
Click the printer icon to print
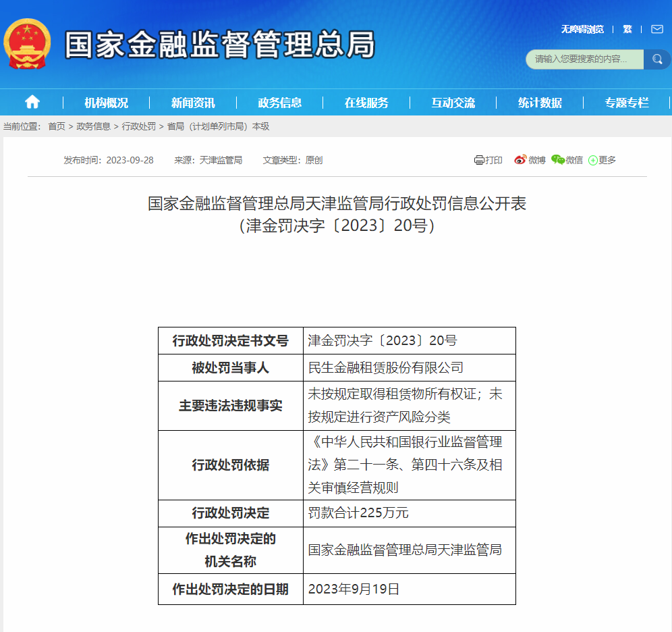click(479, 160)
